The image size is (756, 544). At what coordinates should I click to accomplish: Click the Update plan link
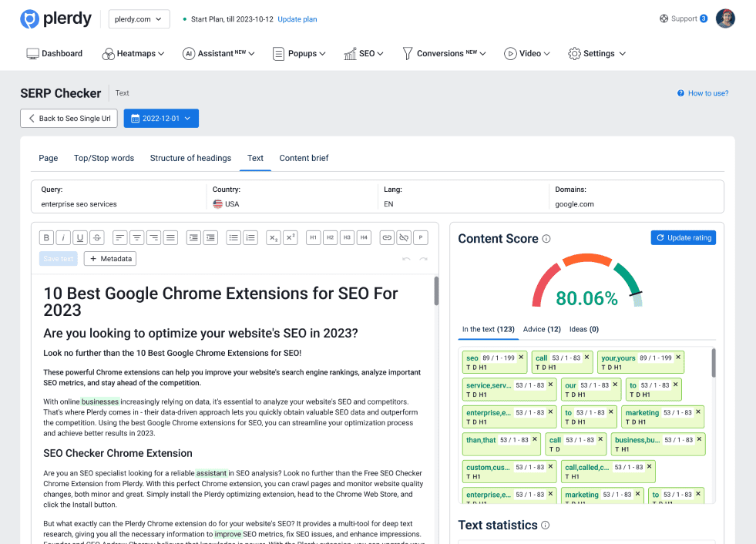click(297, 19)
